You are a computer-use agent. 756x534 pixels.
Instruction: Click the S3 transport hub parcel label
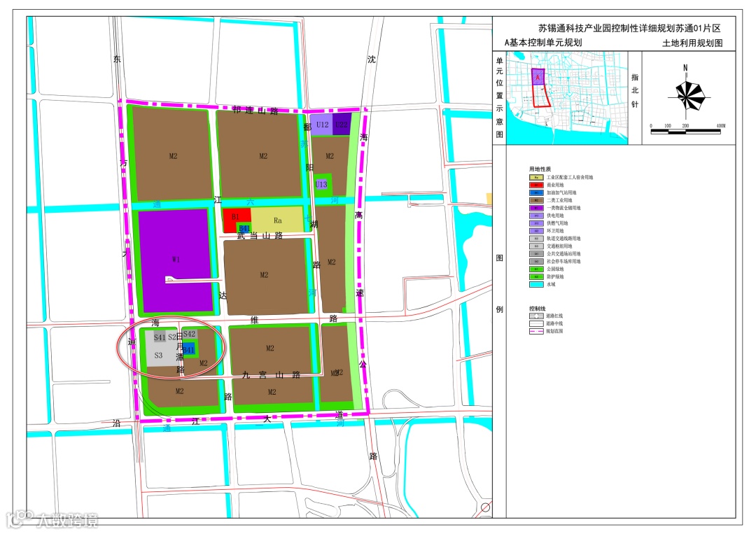[x=158, y=356]
